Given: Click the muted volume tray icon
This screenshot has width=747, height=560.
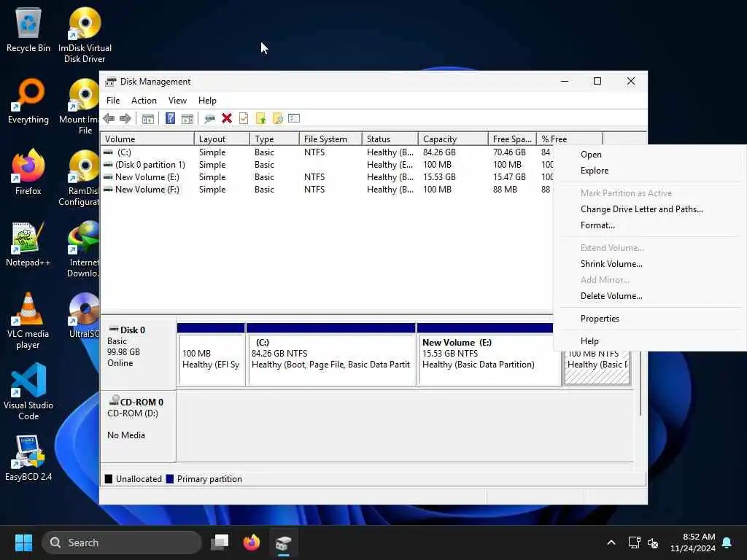Looking at the screenshot, I should (x=653, y=542).
